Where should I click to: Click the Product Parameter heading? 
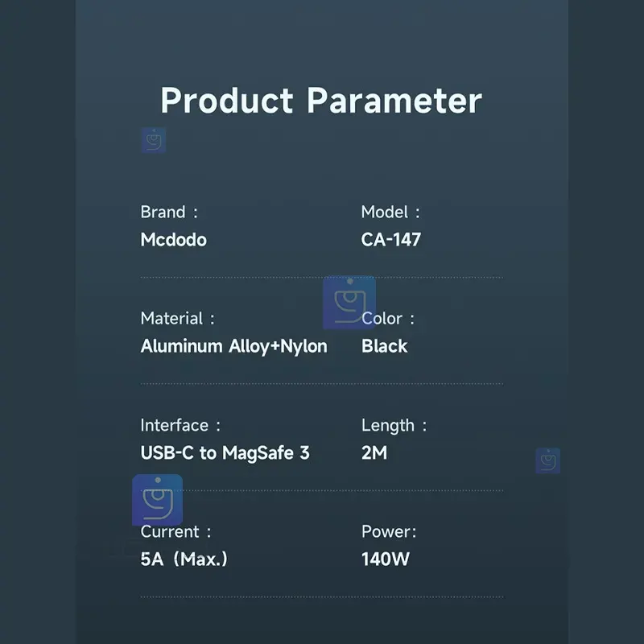pyautogui.click(x=321, y=101)
